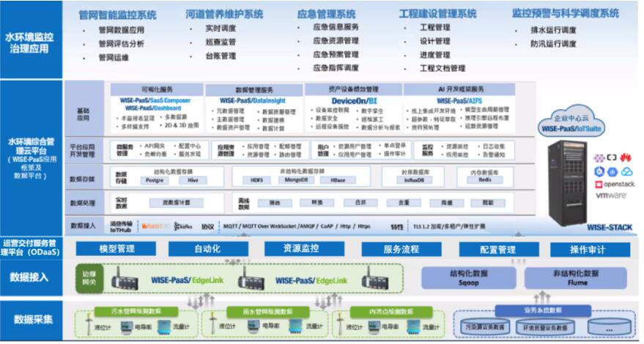Viewport: 644px width, 344px height.
Task: Select the 运营交付服务管理平台 (ODaaS) side label
Action: [30, 247]
